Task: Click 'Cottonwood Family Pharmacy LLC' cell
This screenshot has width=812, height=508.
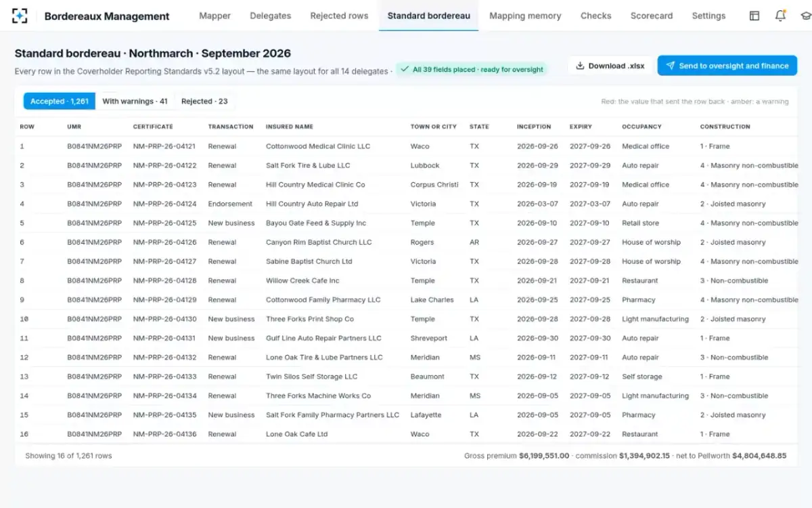Action: pos(323,299)
